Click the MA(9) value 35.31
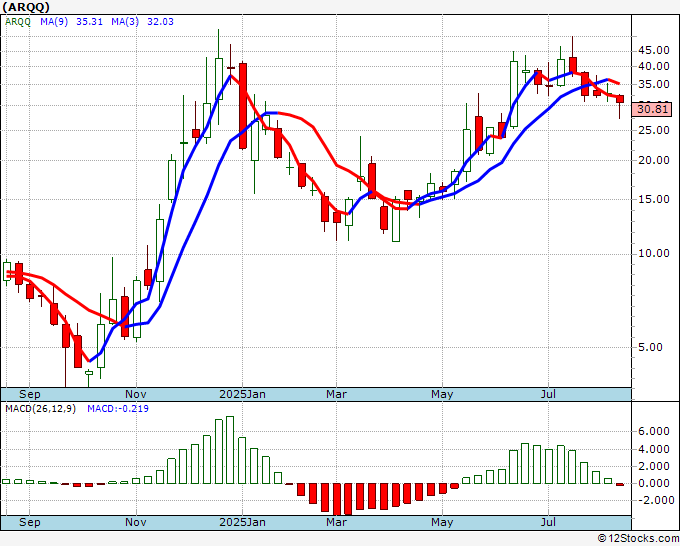This screenshot has height=546, width=680. click(89, 22)
